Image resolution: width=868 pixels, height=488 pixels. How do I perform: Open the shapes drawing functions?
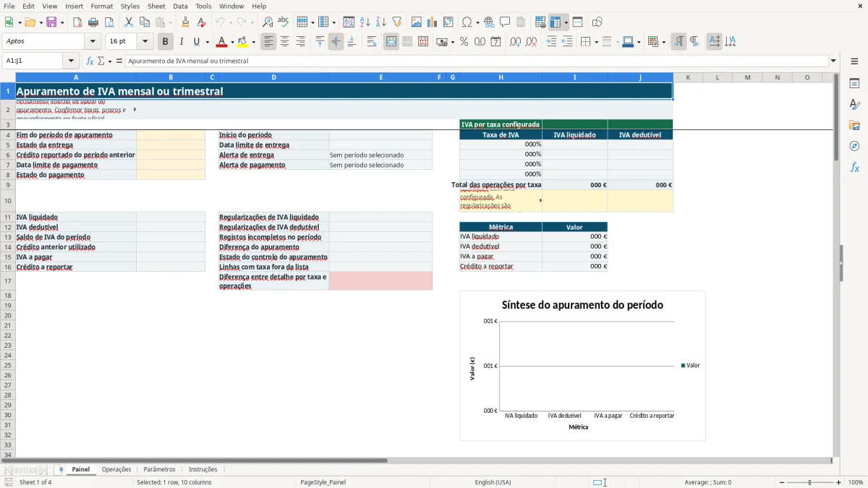pos(597,22)
